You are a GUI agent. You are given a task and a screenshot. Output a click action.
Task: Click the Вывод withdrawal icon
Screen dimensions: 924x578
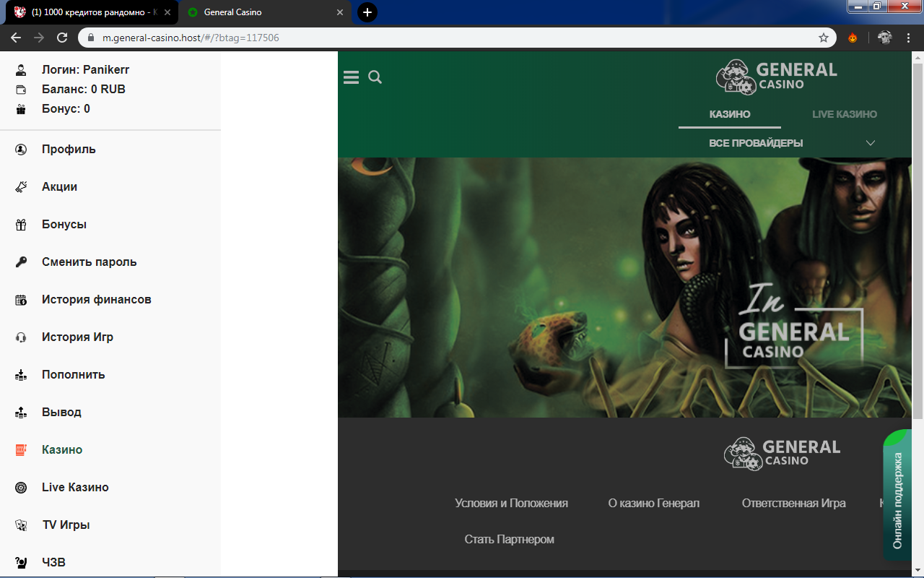click(x=21, y=413)
